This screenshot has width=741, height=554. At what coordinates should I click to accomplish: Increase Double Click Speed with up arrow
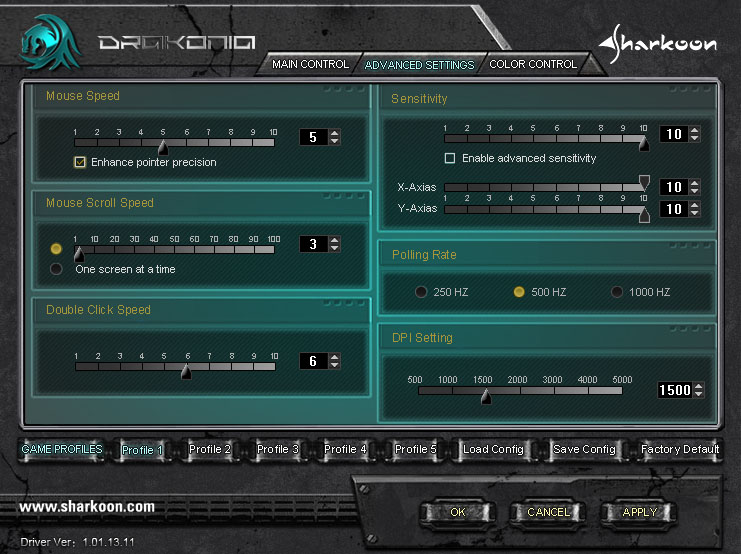[335, 357]
